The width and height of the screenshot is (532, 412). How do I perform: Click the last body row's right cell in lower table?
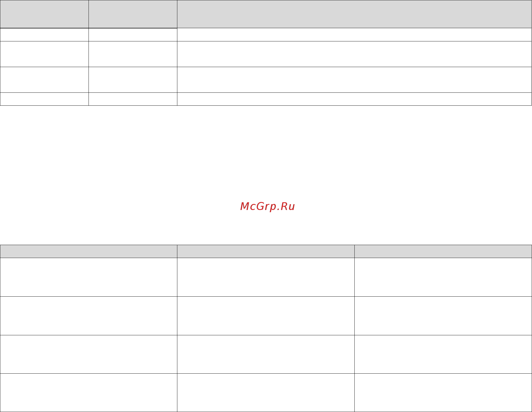(443, 393)
